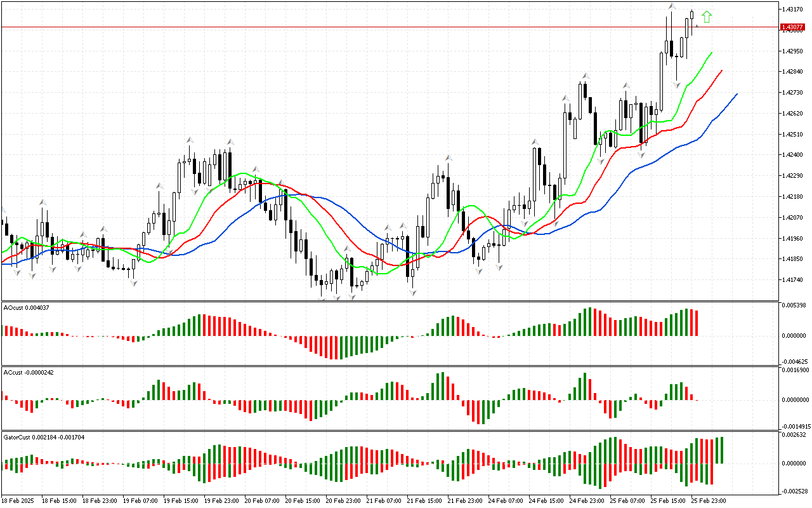Click 1.42180 on the price scale
This screenshot has height=508, width=812.
coord(793,197)
